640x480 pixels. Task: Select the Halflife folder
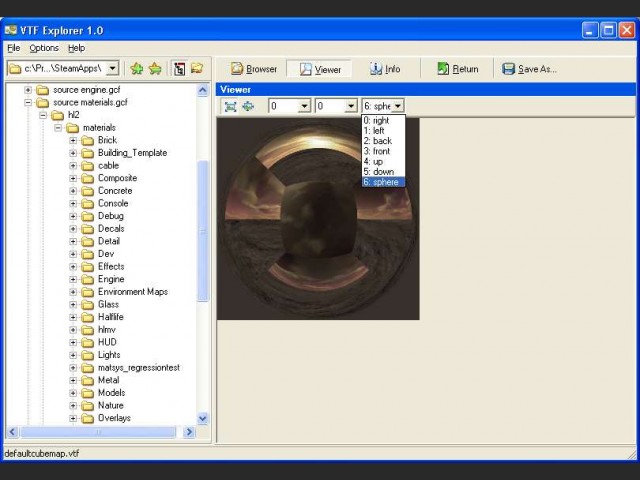pos(111,317)
